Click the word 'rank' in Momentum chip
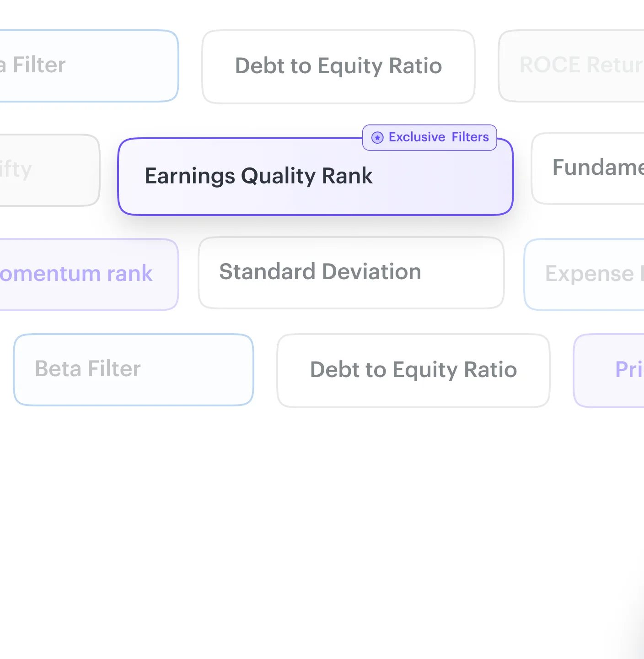The height and width of the screenshot is (659, 644). tap(129, 274)
